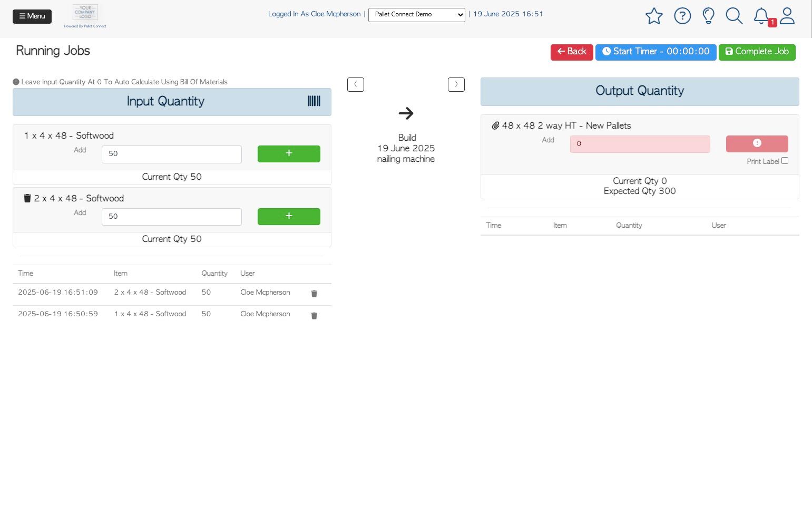Expand panel with right chevron
812x505 pixels.
click(456, 84)
